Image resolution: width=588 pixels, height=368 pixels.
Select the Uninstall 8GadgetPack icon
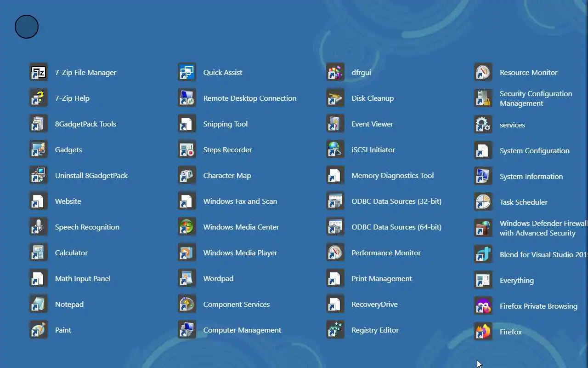point(39,175)
